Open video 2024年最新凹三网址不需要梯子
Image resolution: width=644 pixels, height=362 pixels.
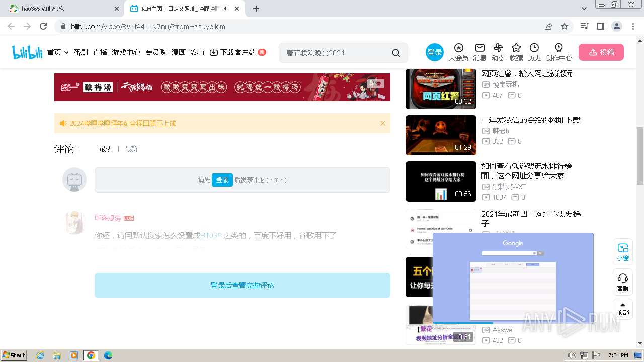click(x=531, y=218)
